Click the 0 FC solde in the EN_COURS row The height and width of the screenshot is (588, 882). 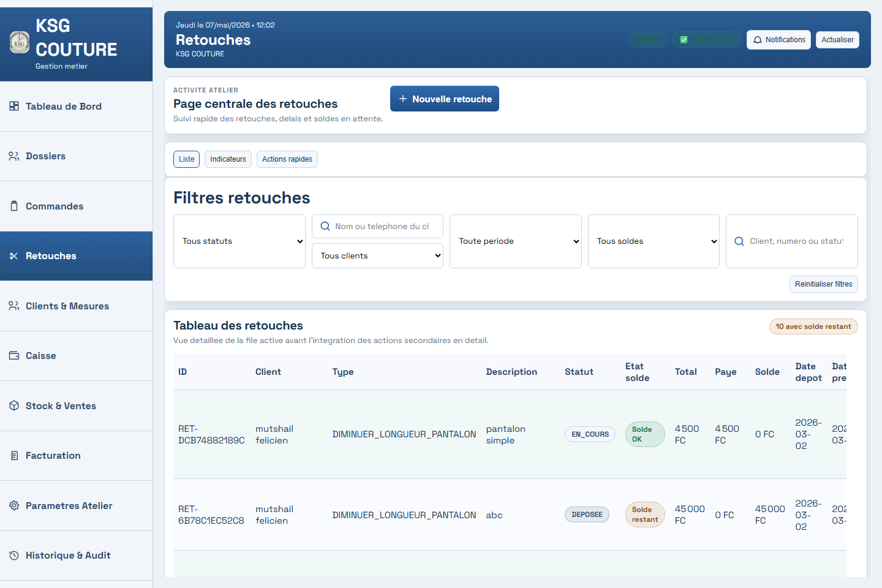pyautogui.click(x=764, y=434)
